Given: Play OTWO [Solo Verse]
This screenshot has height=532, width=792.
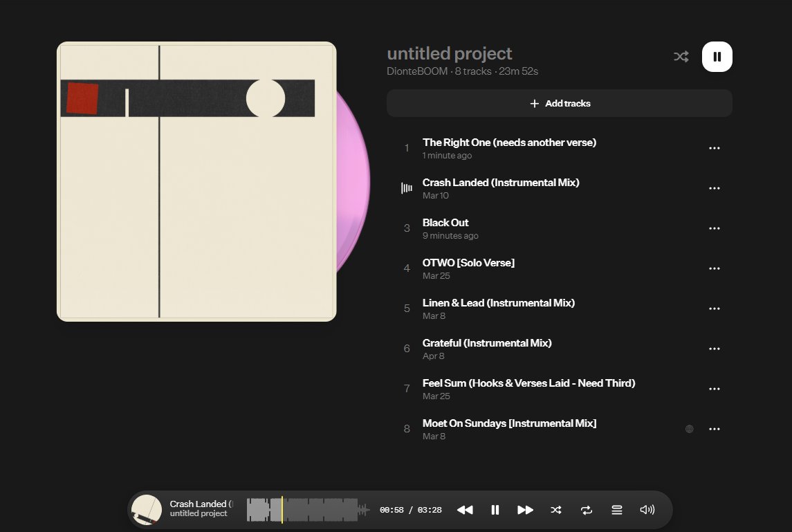Looking at the screenshot, I should (x=468, y=263).
